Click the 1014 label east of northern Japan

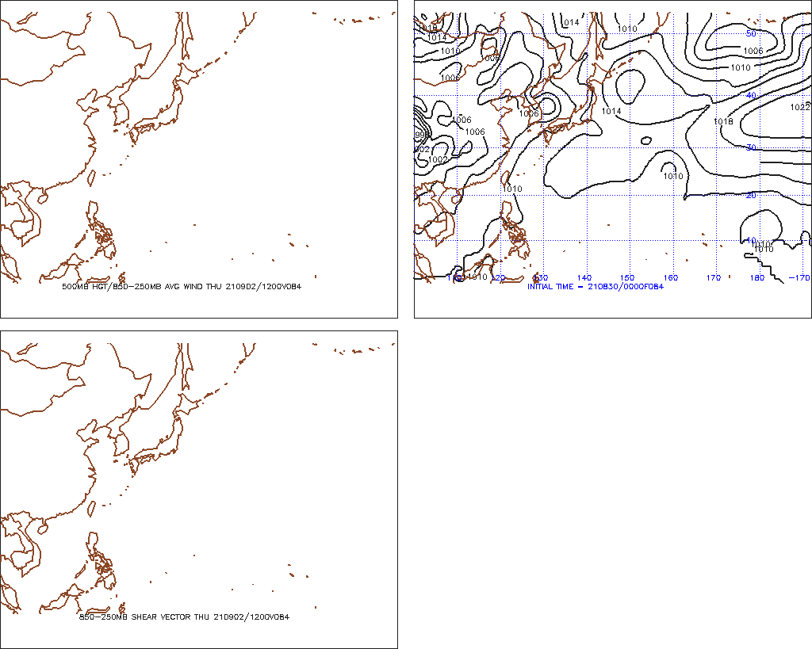coord(611,111)
